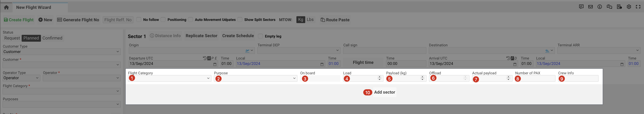Image resolution: width=644 pixels, height=114 pixels.
Task: Click the Create Flight button
Action: [19, 20]
